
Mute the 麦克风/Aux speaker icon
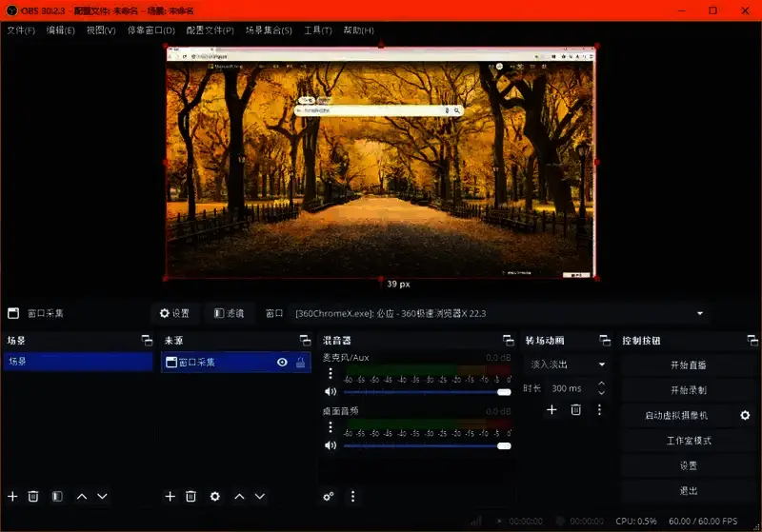(x=331, y=391)
